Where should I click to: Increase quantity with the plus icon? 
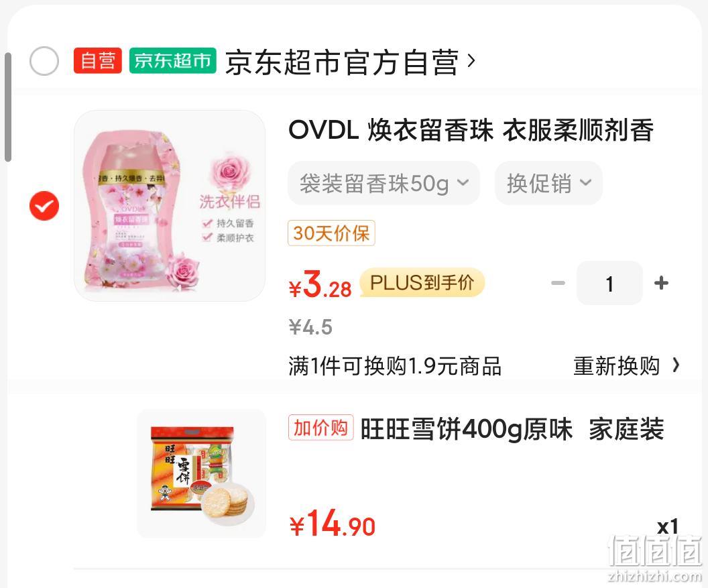[x=661, y=283]
